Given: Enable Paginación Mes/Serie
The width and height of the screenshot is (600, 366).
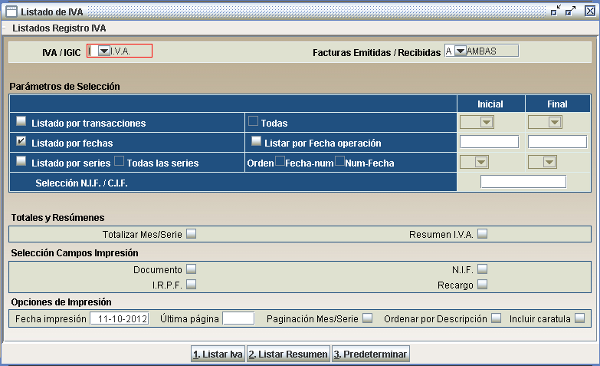Looking at the screenshot, I should pos(367,318).
